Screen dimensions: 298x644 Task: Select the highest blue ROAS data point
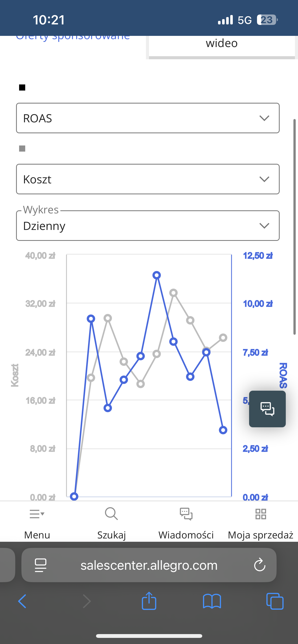point(157,275)
